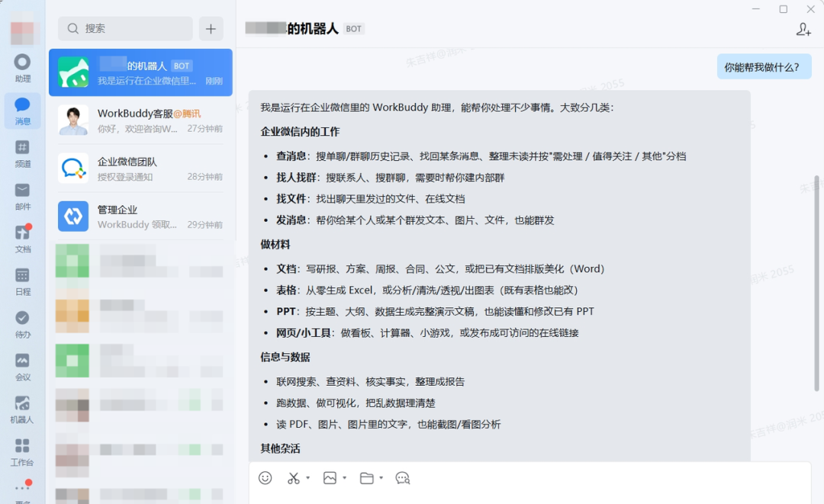
Task: Open WorkBuddy客服 conversation
Action: click(141, 120)
